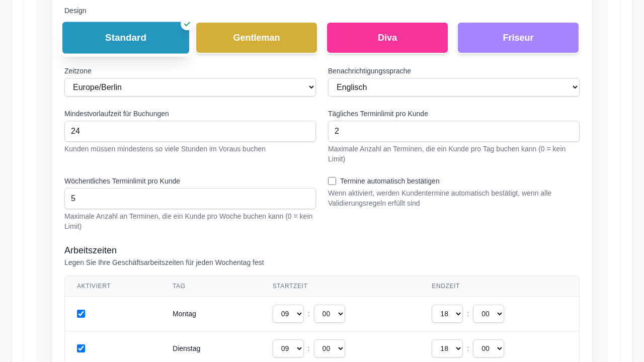
Task: Open the Montag Startzeit hour dropdown
Action: 288,313
